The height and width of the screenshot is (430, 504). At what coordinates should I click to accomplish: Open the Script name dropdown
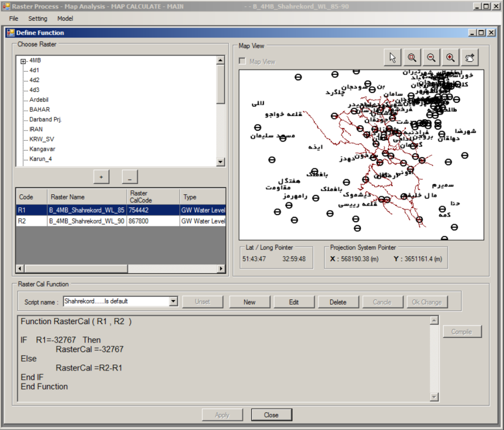point(173,302)
